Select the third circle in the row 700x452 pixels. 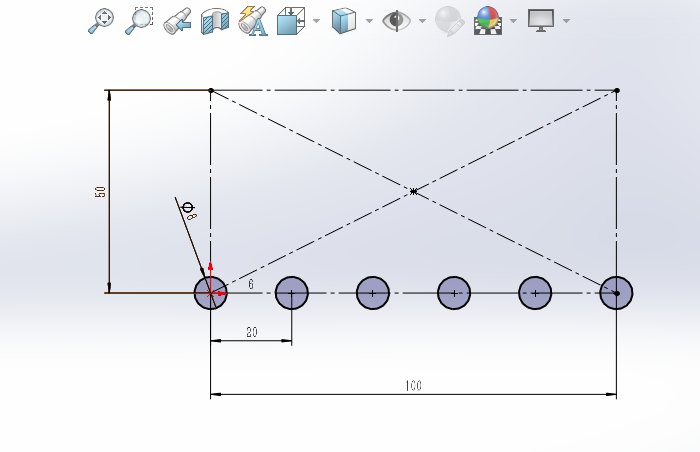[373, 293]
